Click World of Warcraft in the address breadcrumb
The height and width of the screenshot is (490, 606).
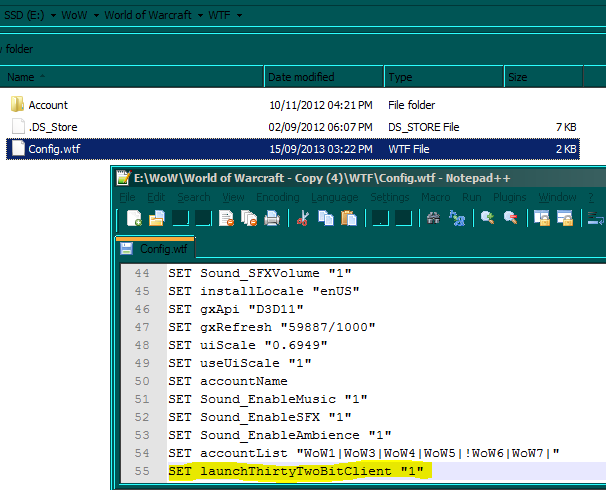pyautogui.click(x=148, y=15)
